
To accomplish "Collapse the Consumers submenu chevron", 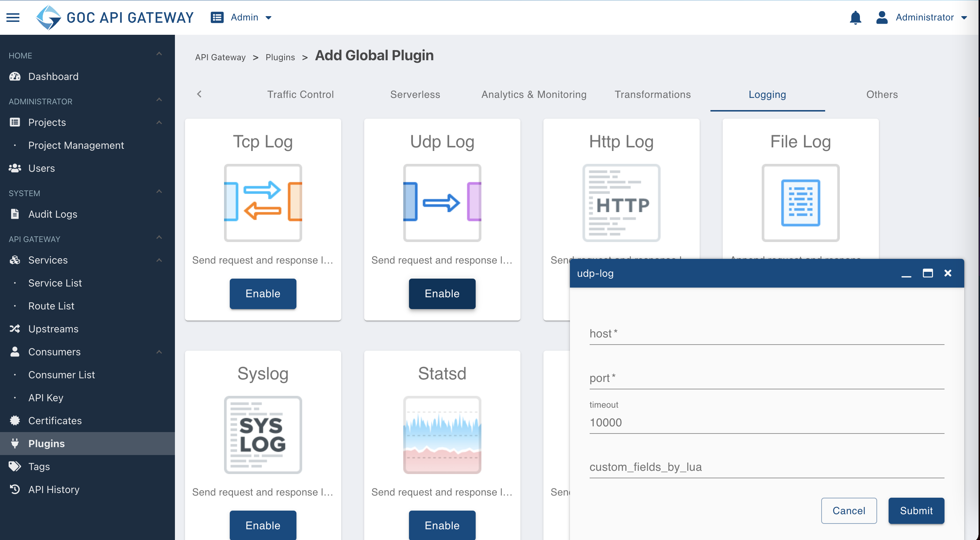I will 159,352.
